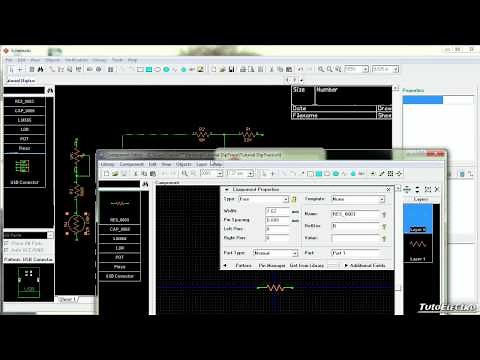Open the Template dropdown in Component Properties
Screen dimensions: 480x360
click(358, 199)
